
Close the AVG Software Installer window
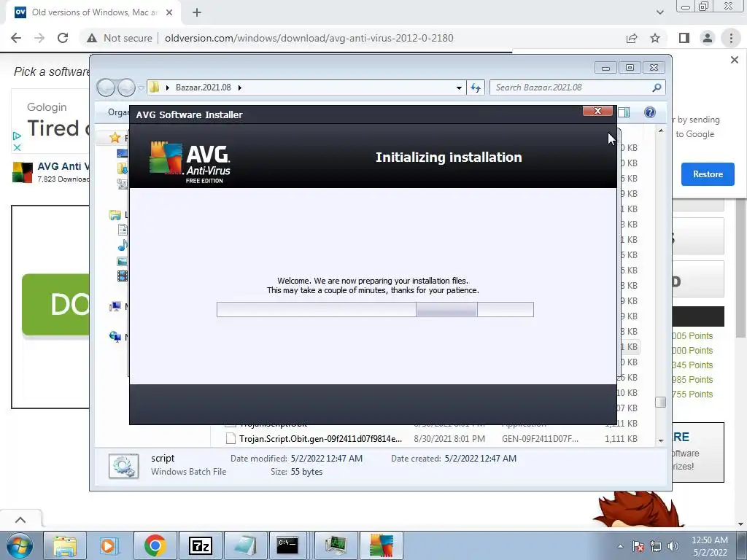click(x=597, y=111)
